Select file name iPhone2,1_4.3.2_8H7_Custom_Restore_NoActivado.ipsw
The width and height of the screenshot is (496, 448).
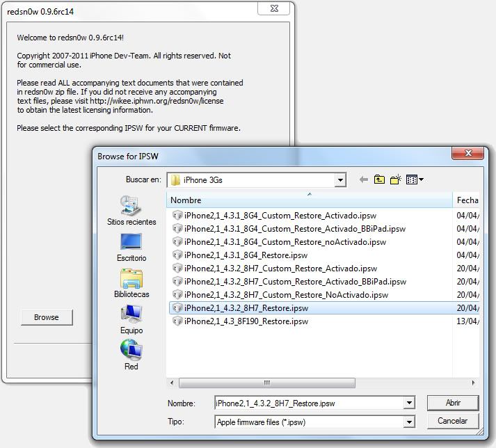[286, 295]
